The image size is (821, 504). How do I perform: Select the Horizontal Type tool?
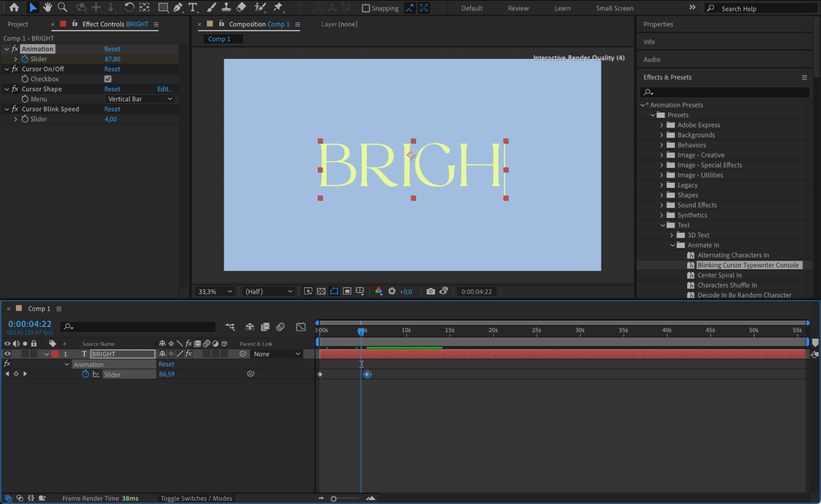192,7
